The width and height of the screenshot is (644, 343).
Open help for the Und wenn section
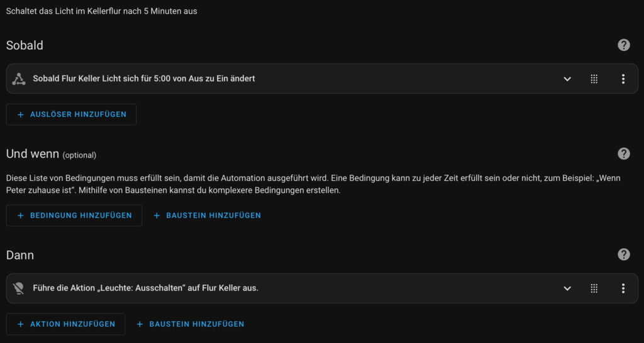[x=623, y=154]
